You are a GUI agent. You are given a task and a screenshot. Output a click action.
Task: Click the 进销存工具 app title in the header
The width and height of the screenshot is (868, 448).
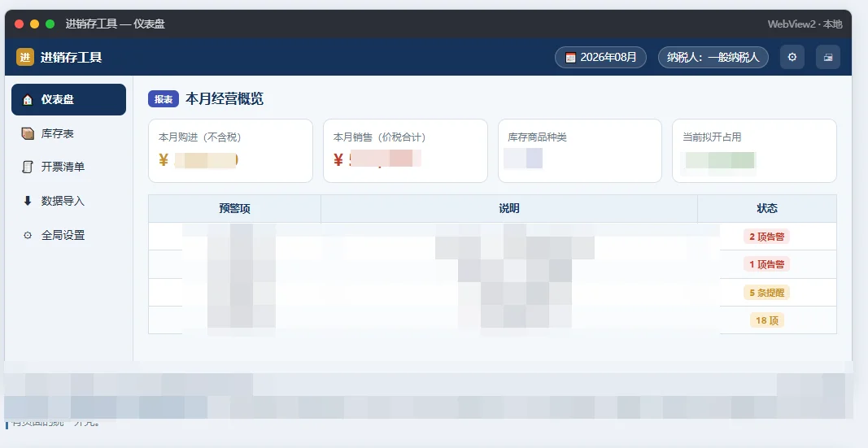pos(71,57)
